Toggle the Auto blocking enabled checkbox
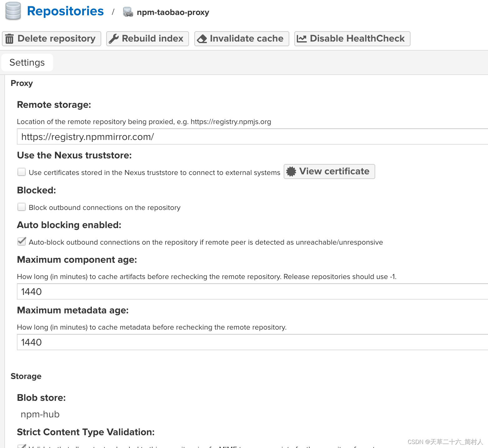This screenshot has height=448, width=488. pyautogui.click(x=22, y=241)
